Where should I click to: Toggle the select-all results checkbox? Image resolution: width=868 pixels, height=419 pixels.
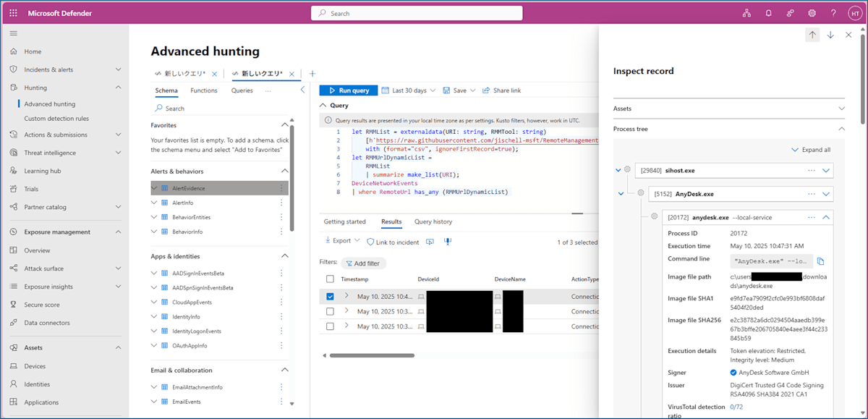click(x=330, y=279)
